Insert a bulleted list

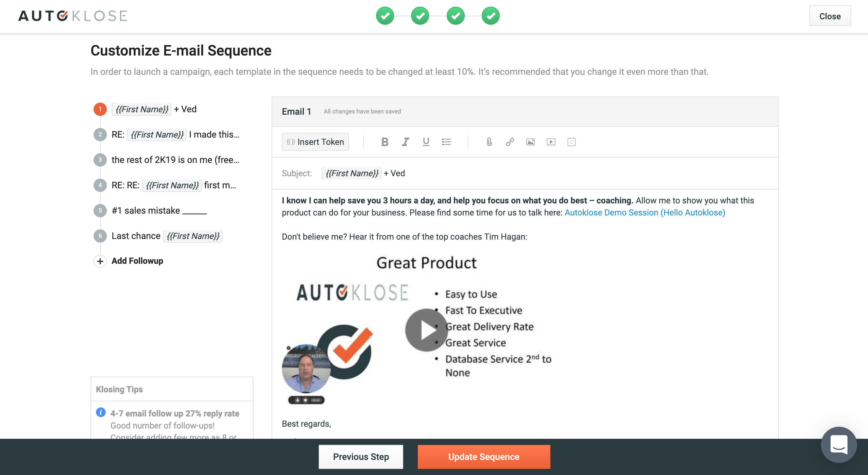pyautogui.click(x=446, y=142)
